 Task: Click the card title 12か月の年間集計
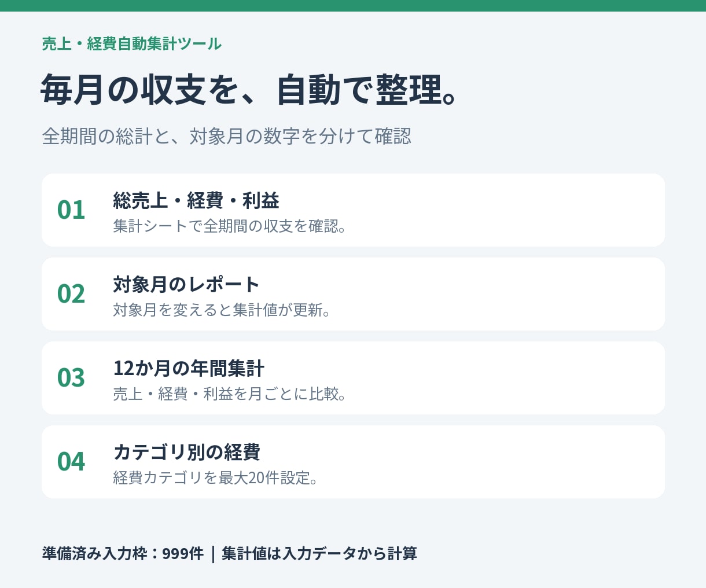click(189, 369)
